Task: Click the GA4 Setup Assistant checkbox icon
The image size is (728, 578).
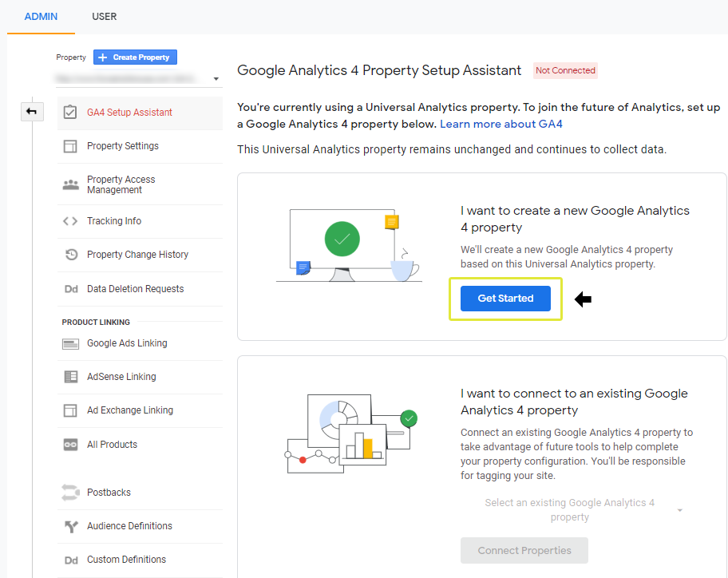Action: click(x=70, y=112)
